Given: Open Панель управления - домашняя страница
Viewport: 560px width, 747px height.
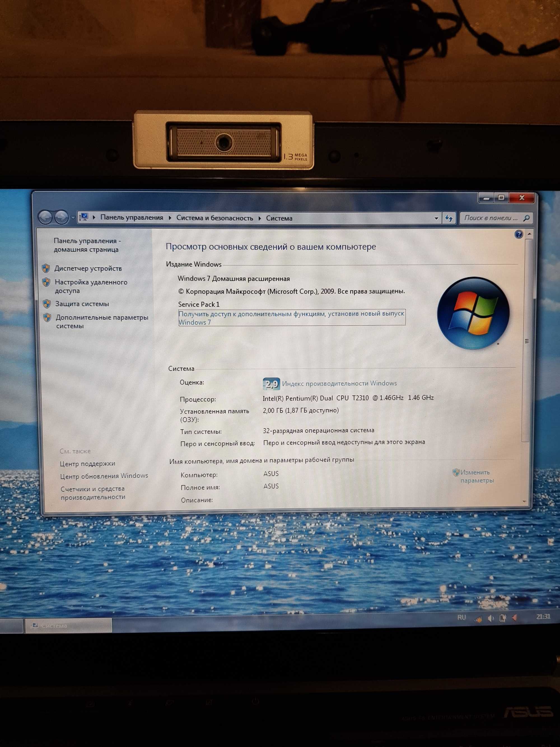Looking at the screenshot, I should tap(87, 245).
